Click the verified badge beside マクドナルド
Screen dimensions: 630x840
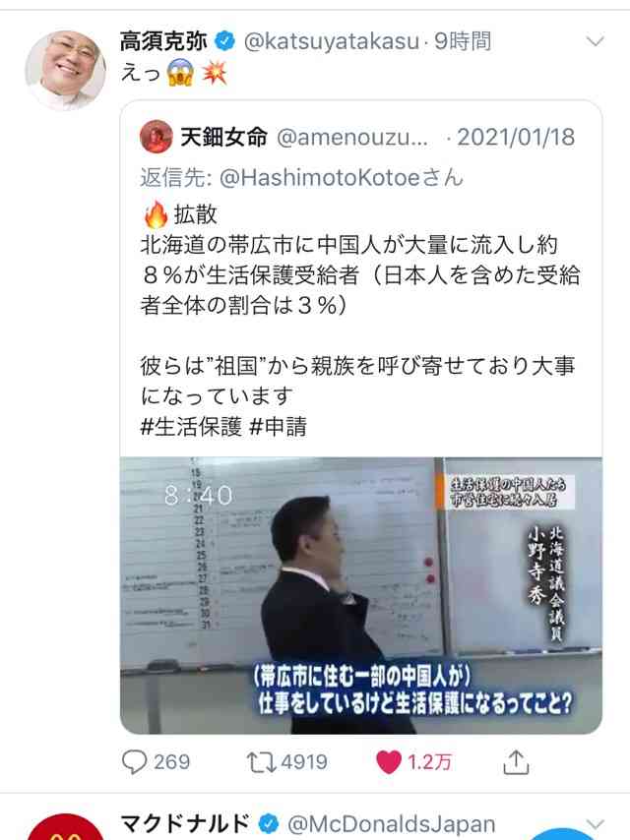tap(268, 823)
